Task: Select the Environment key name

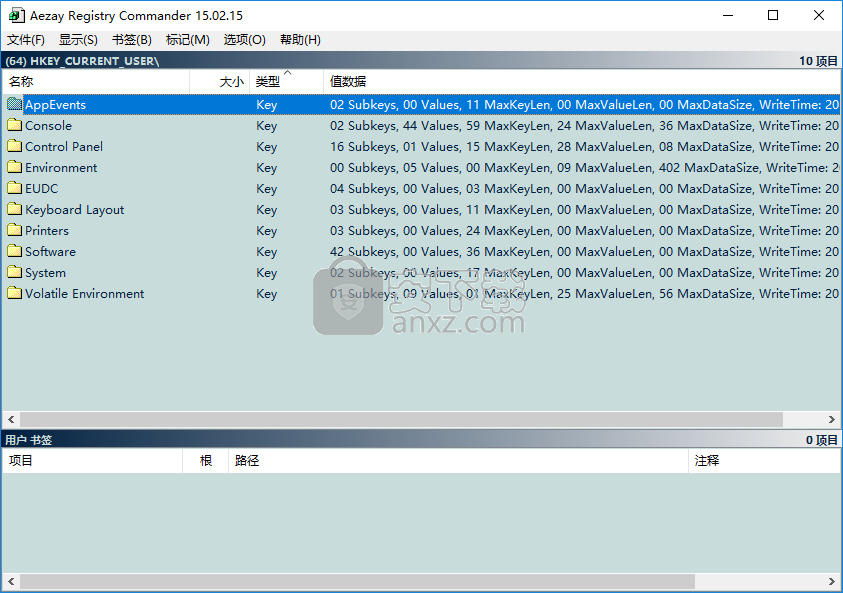Action: click(x=61, y=168)
